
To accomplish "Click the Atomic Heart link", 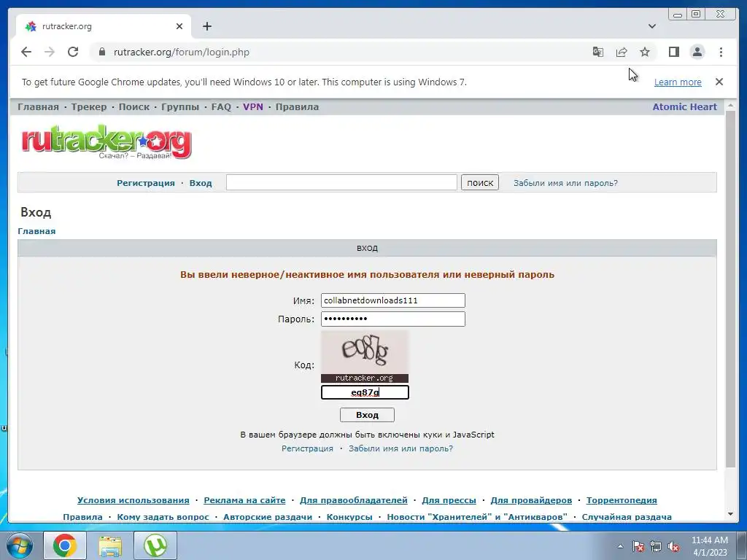I will click(684, 106).
